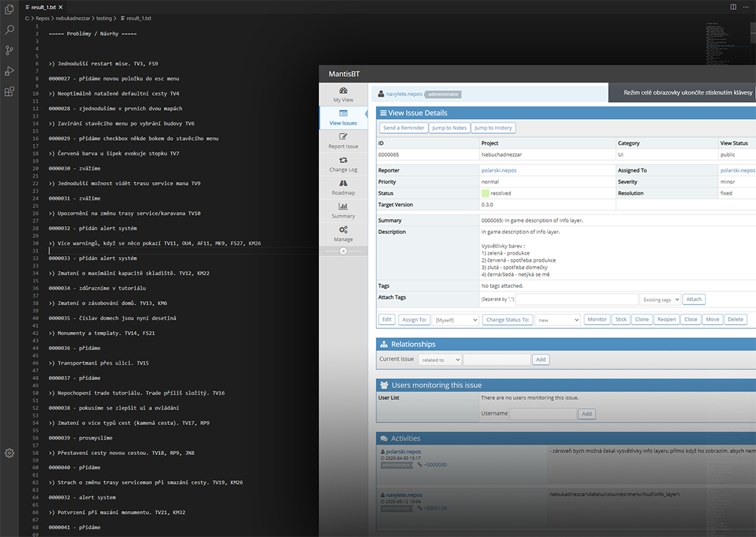Collapse the MantisBT sidebar toggle
756x537 pixels.
[x=343, y=251]
